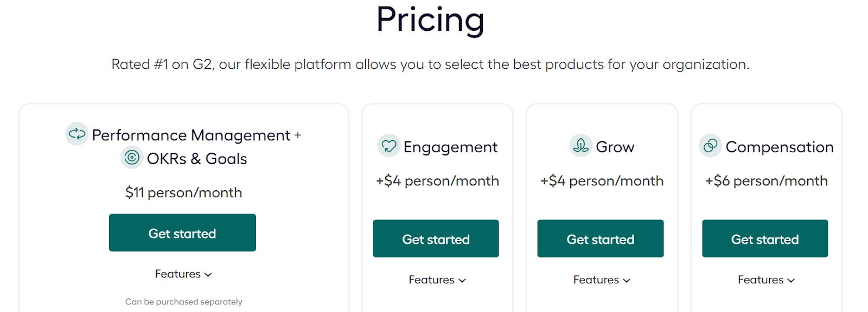868x312 pixels.
Task: Get started with the Compensation plan
Action: click(x=765, y=239)
